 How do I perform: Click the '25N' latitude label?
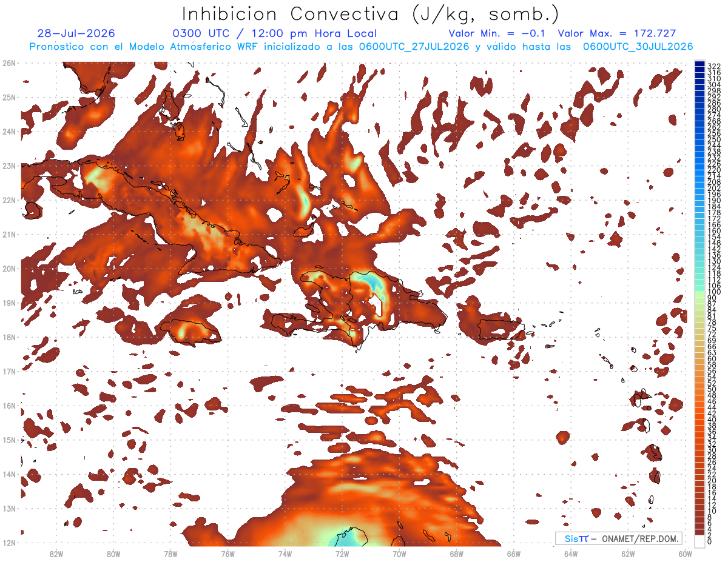pyautogui.click(x=9, y=97)
